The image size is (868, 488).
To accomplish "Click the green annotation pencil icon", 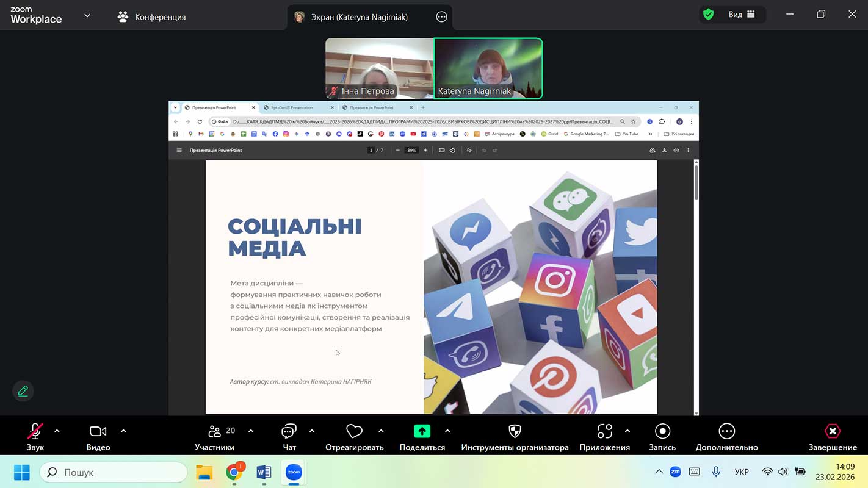I will click(x=23, y=391).
